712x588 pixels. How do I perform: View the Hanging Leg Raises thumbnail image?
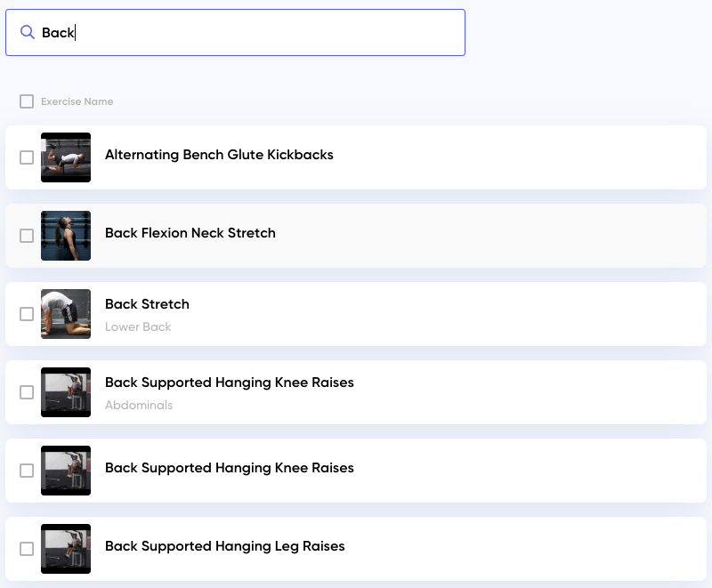point(66,549)
